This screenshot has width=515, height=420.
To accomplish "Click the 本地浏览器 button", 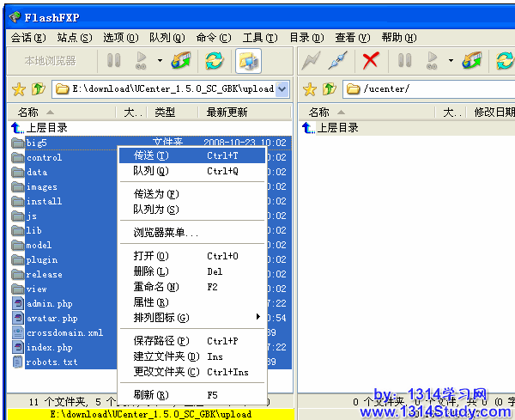I will pyautogui.click(x=50, y=61).
